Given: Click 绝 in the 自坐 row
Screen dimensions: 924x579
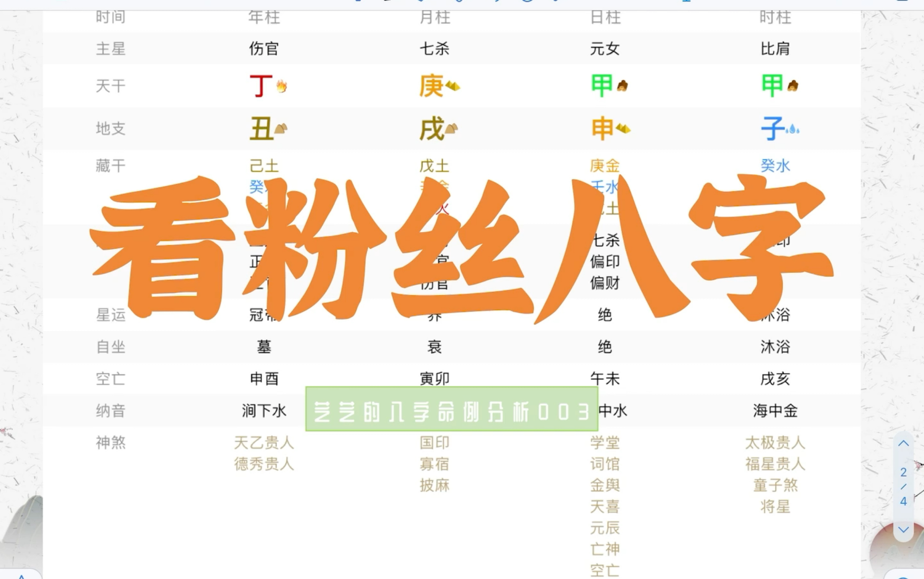Looking at the screenshot, I should pyautogui.click(x=605, y=346).
